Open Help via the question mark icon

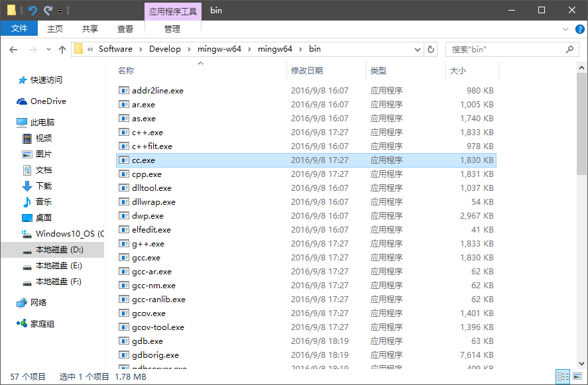coord(580,28)
